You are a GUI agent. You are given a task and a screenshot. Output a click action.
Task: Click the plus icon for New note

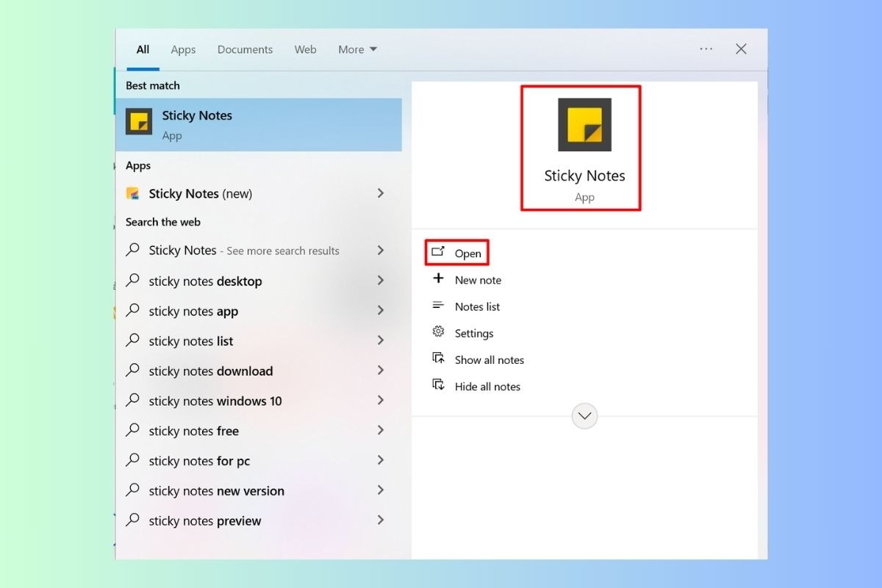coord(438,279)
